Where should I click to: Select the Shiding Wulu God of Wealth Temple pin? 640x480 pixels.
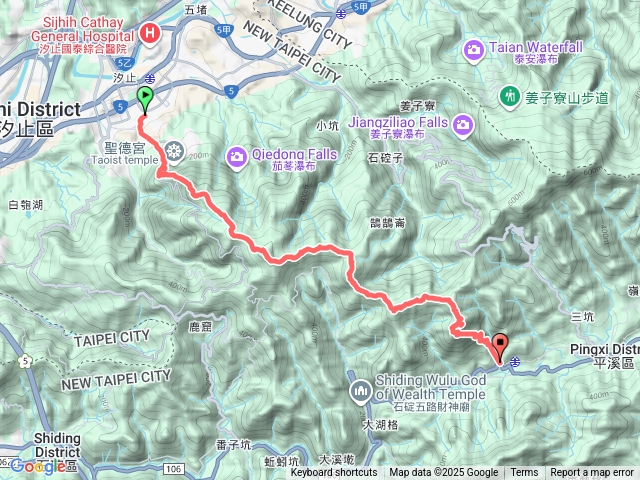(360, 392)
